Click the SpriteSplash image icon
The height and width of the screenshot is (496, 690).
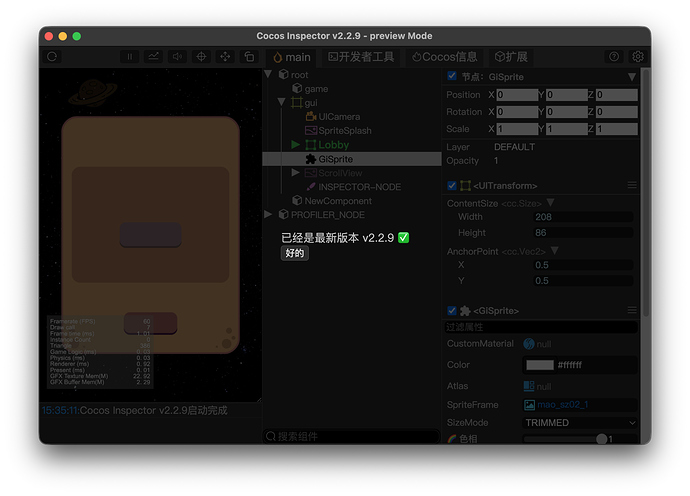(x=311, y=131)
